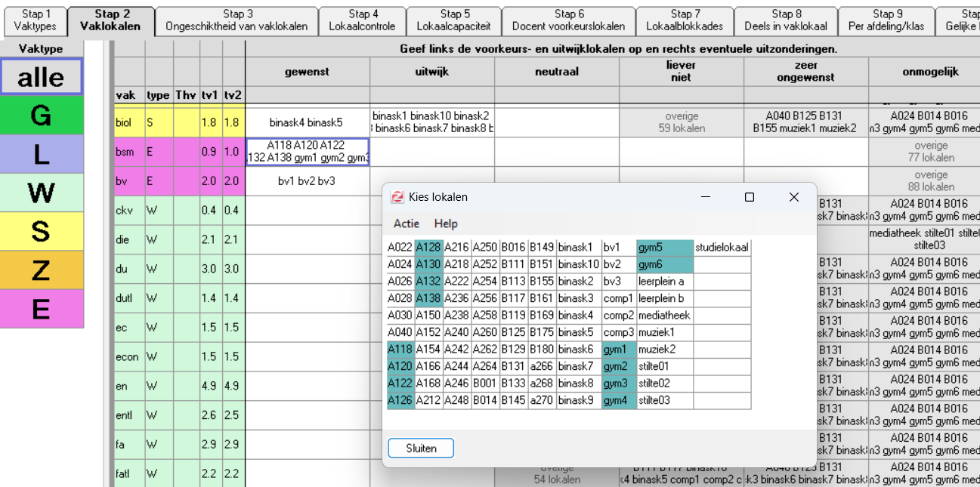The width and height of the screenshot is (980, 487).
Task: Toggle room A118 in Kies lokalen grid
Action: 400,350
